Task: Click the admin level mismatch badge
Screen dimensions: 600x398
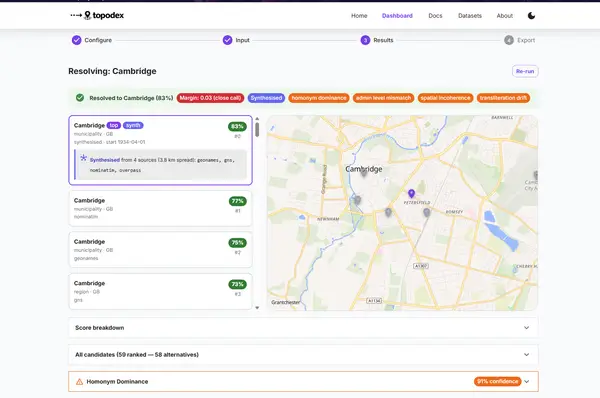Action: 383,98
